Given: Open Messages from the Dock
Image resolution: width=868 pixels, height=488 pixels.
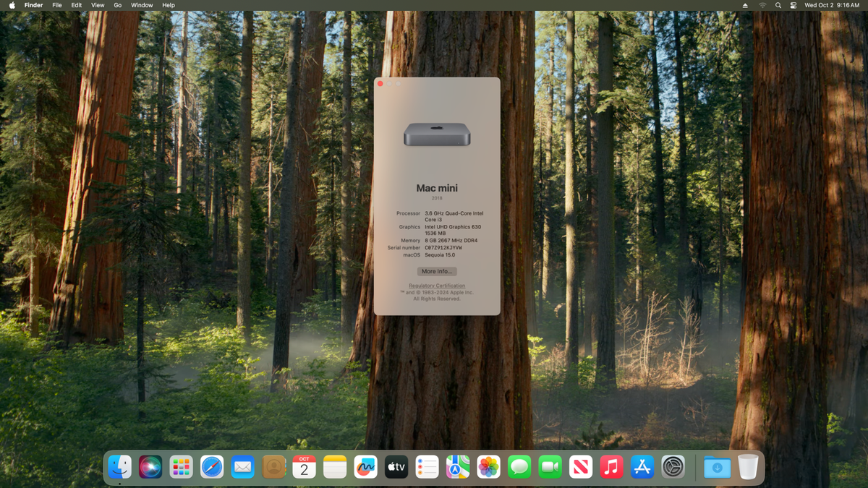Looking at the screenshot, I should coord(519,467).
